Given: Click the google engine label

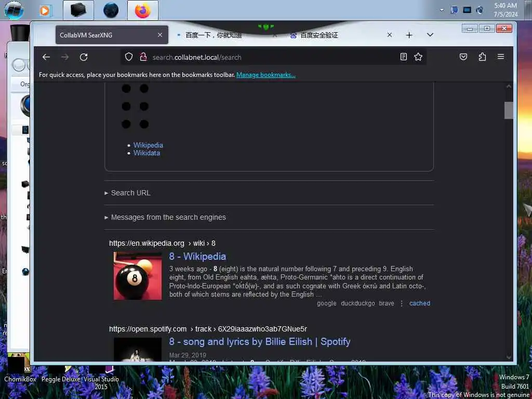Looking at the screenshot, I should (x=326, y=303).
